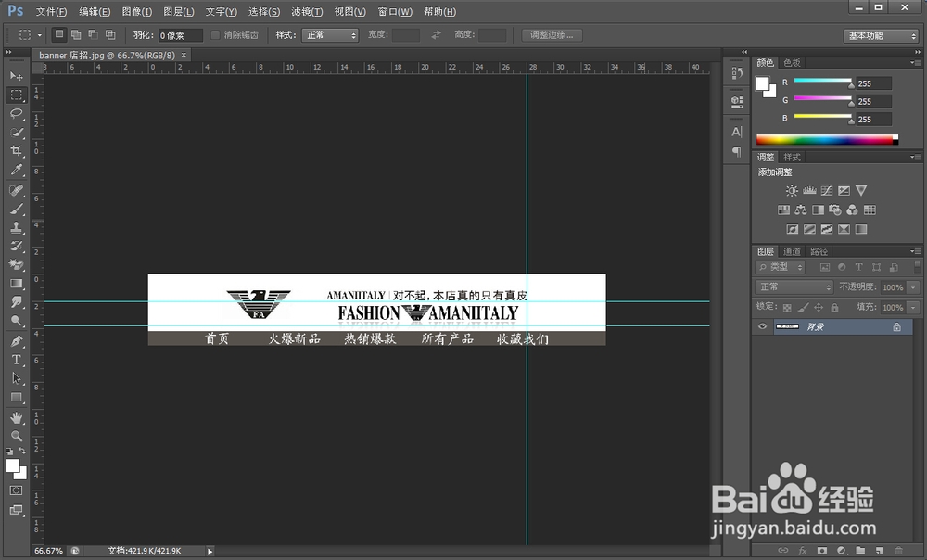Select the Rectangular Marquee tool

pyautogui.click(x=16, y=95)
